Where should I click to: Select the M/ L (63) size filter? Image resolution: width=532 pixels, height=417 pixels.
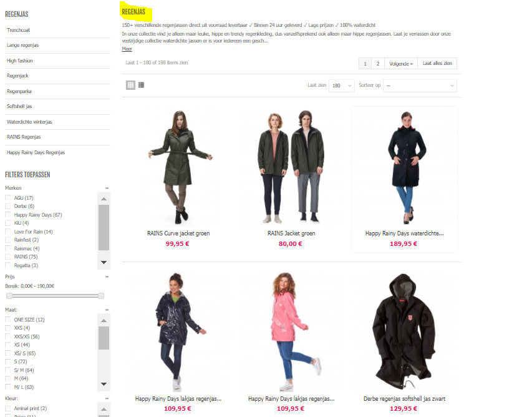coord(8,387)
